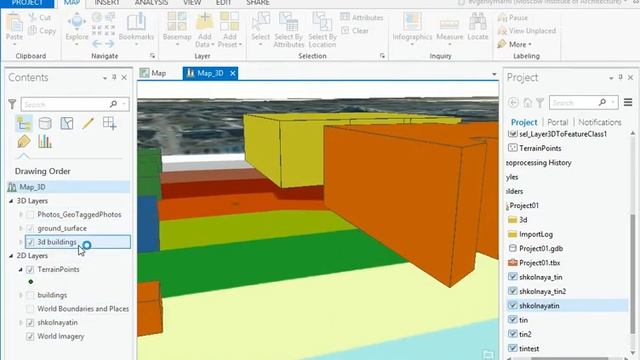Viewport: 640px width, 360px height.
Task: Click the Cut tool
Action: (x=40, y=18)
